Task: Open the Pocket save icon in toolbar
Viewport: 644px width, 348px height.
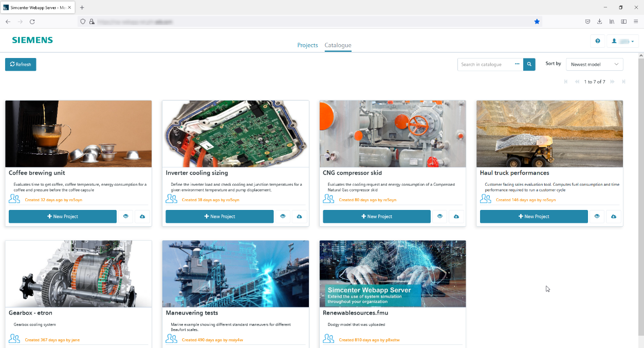Action: click(587, 22)
